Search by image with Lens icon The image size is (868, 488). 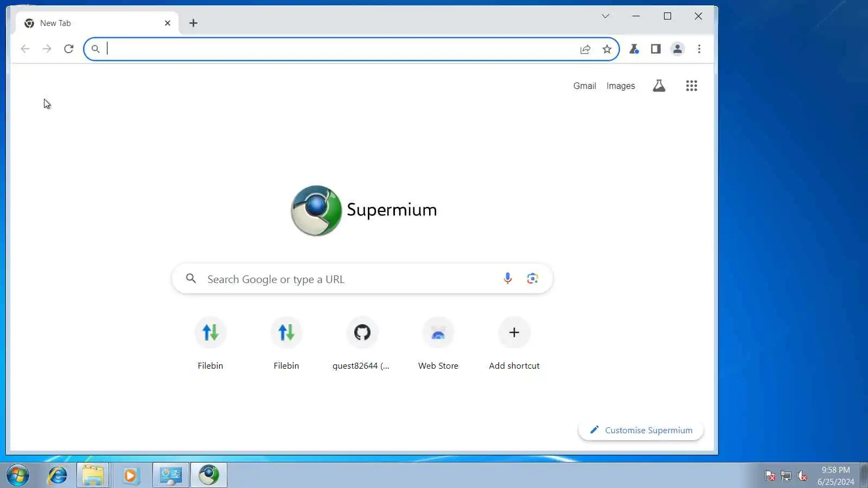click(532, 279)
